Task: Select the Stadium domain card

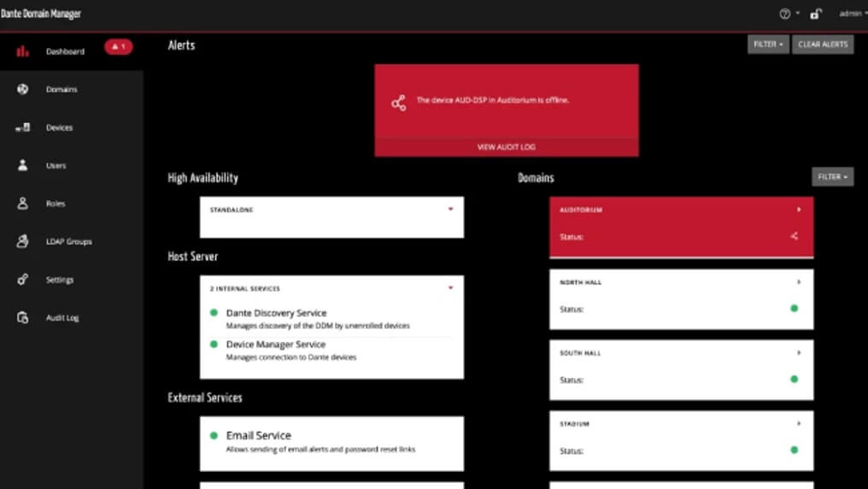Action: click(x=682, y=441)
